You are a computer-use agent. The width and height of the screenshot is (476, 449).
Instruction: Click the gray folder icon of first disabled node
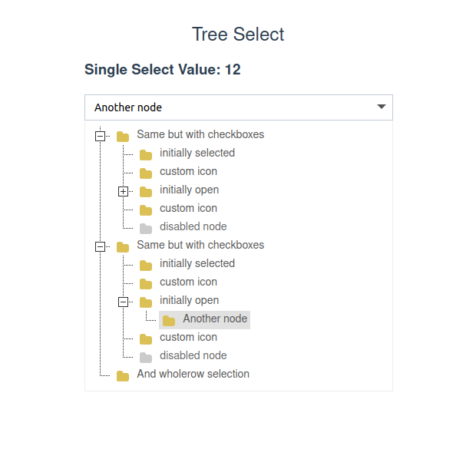click(x=146, y=228)
